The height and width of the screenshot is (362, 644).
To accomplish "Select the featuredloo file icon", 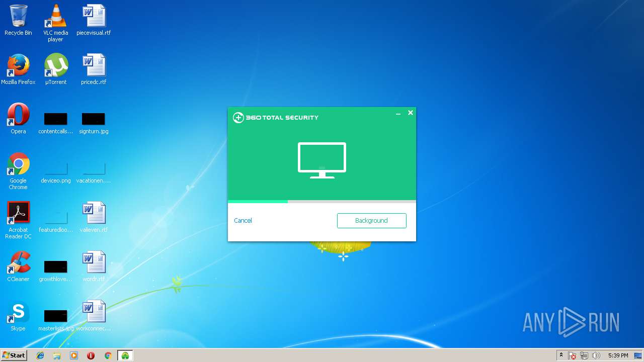I will 55,222.
